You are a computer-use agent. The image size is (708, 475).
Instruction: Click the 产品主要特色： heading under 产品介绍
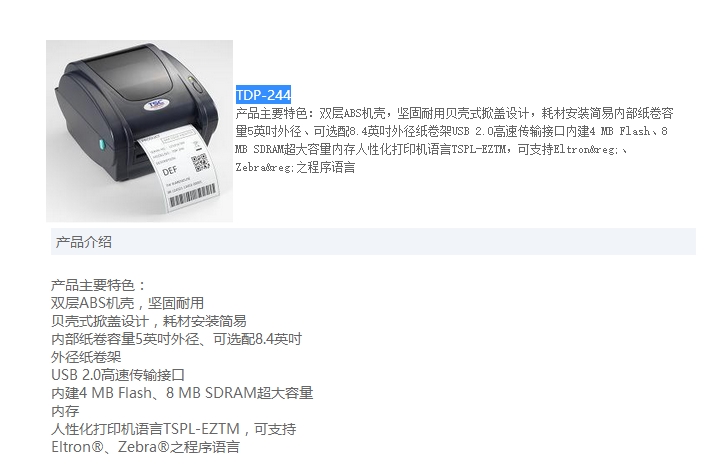pyautogui.click(x=99, y=285)
